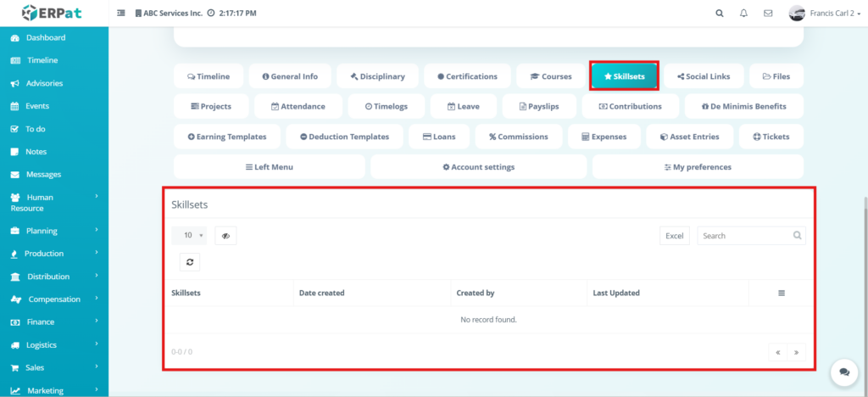Click the ERPat logo
Screen dimensions: 868x397
pos(53,13)
